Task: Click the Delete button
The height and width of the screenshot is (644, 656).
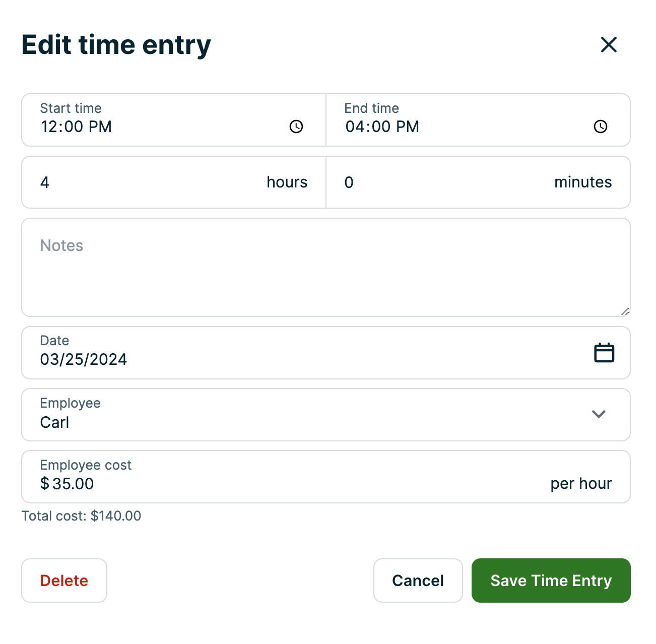Action: click(64, 581)
